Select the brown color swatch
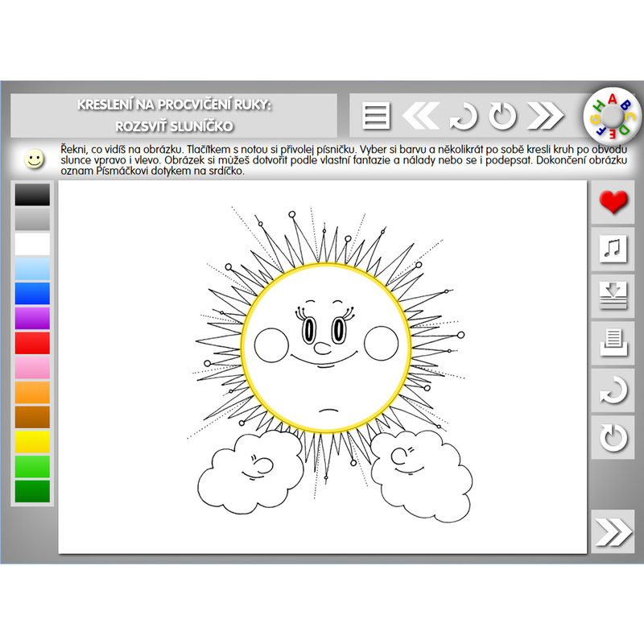Screen dimensions: 644x644 pos(32,417)
